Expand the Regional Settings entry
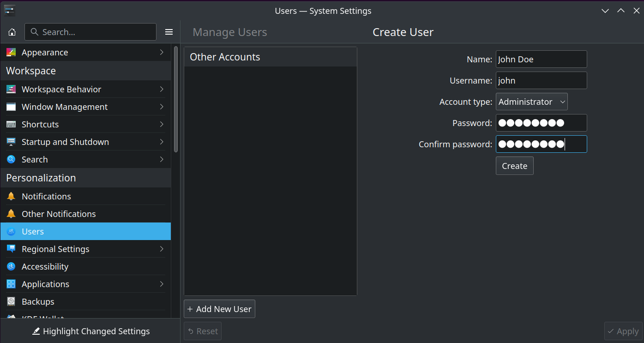Image resolution: width=644 pixels, height=343 pixels. [x=161, y=249]
